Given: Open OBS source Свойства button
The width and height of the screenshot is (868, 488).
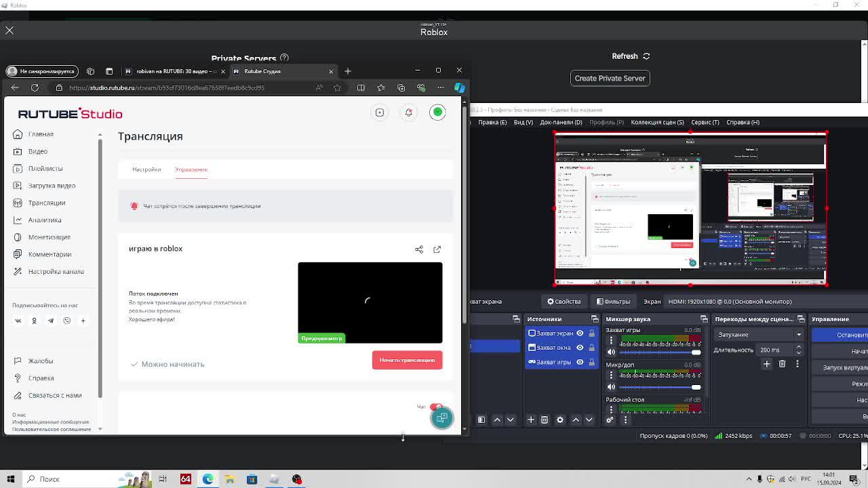Looking at the screenshot, I should click(564, 302).
